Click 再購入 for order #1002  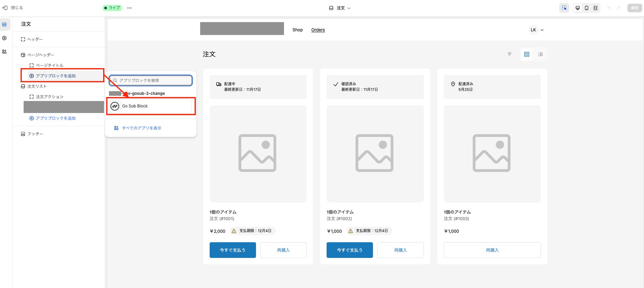[x=400, y=250]
